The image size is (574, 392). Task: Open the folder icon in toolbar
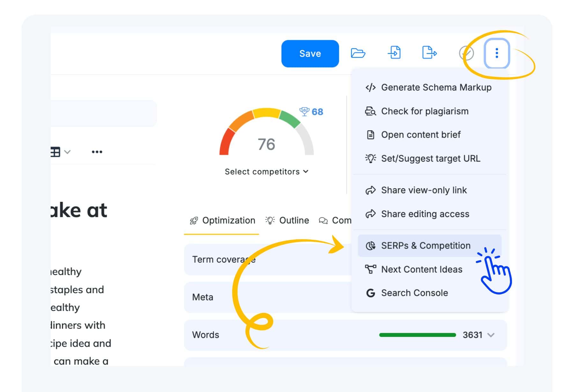[358, 53]
